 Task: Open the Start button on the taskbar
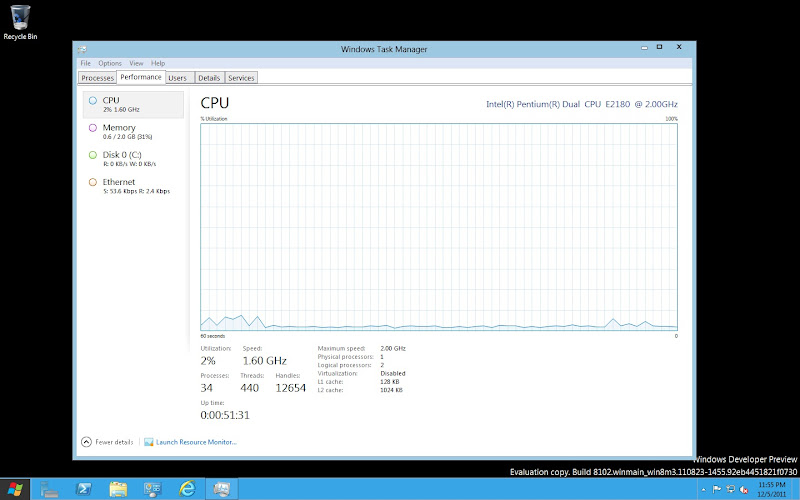(15, 489)
